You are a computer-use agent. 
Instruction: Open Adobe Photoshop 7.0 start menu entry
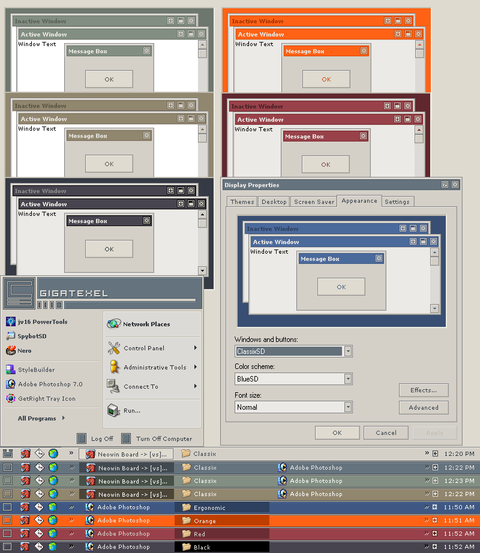click(44, 384)
